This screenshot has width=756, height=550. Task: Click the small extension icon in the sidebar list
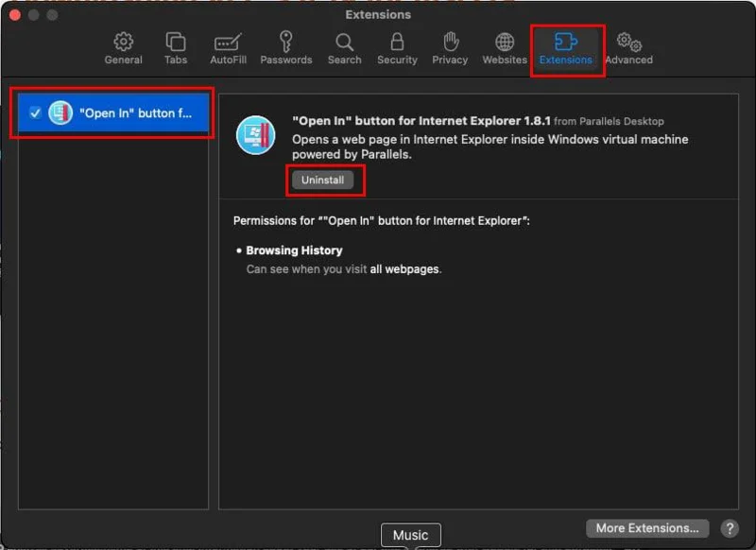pos(60,113)
